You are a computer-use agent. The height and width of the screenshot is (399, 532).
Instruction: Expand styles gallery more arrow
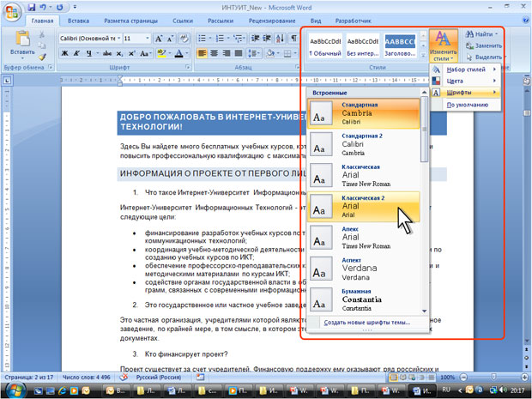(423, 55)
